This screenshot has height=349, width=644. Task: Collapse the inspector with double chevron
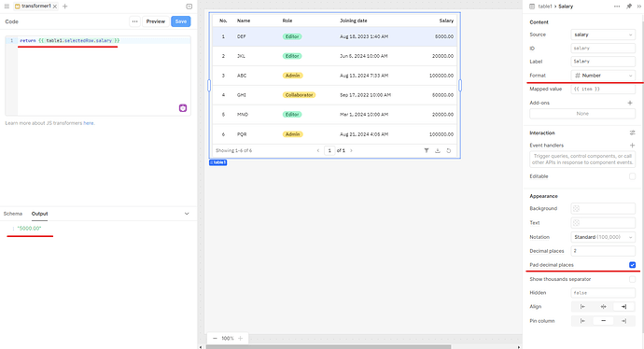639,7
